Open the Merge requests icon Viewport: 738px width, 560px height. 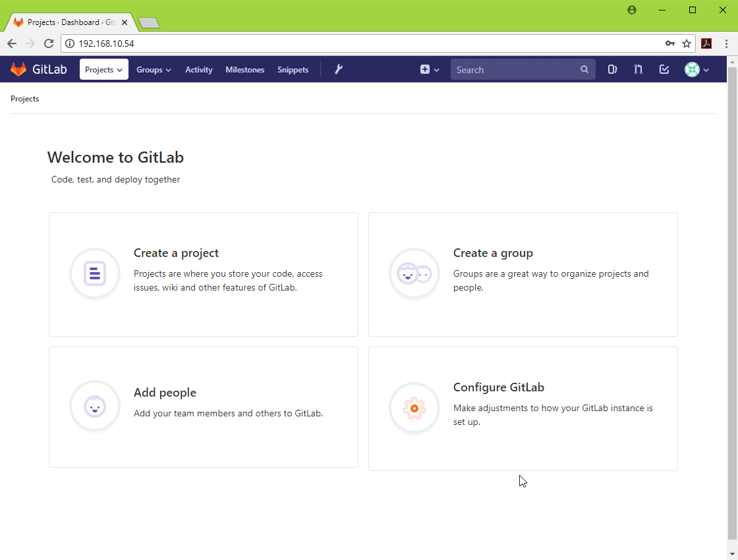point(638,69)
